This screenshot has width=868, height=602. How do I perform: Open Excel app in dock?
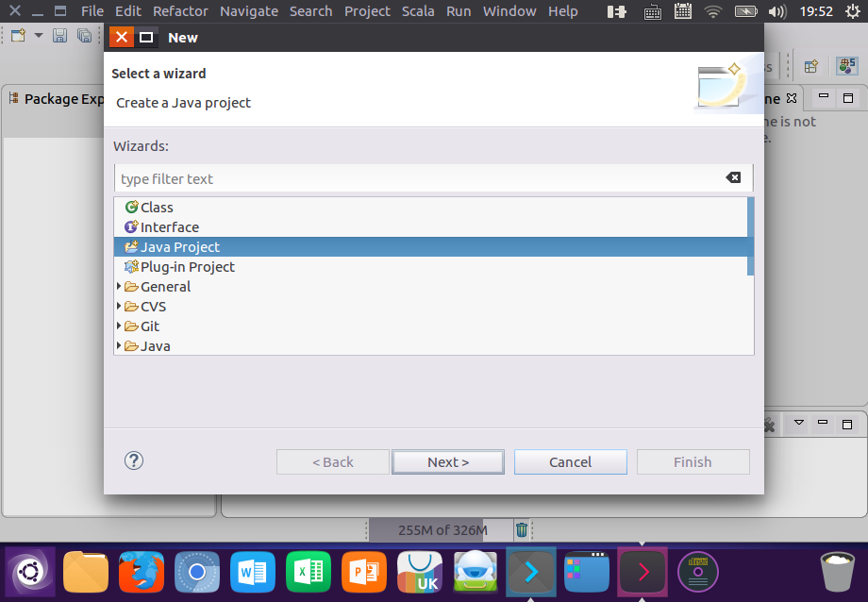pos(309,572)
